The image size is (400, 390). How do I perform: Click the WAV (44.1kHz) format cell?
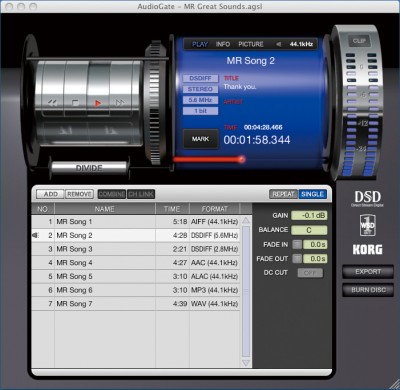pos(214,304)
